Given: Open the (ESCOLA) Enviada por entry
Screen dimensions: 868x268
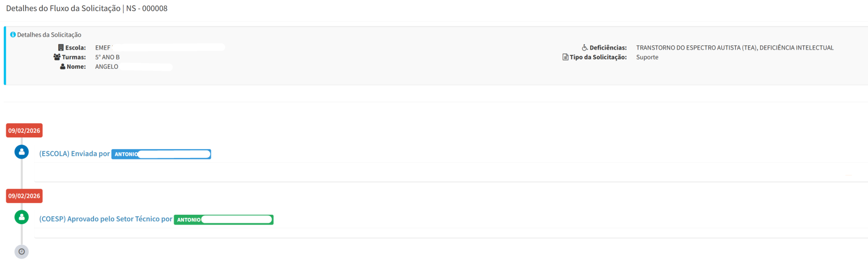Looking at the screenshot, I should click(74, 154).
